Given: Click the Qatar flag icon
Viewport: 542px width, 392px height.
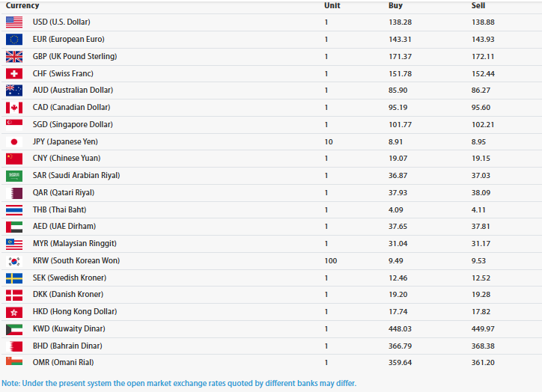Looking at the screenshot, I should pyautogui.click(x=14, y=193).
